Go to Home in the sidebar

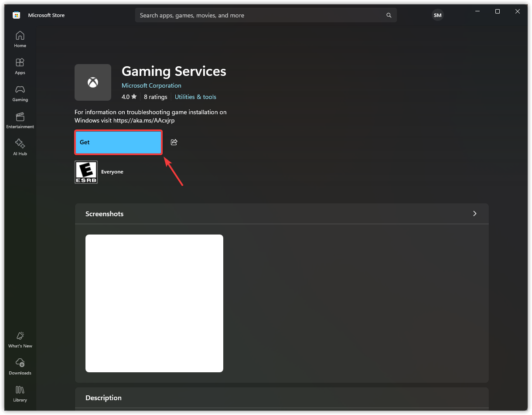pos(20,39)
